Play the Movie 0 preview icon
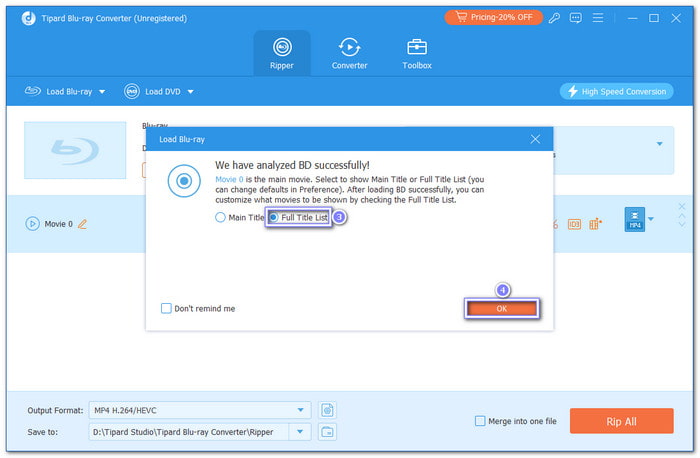 [x=32, y=224]
